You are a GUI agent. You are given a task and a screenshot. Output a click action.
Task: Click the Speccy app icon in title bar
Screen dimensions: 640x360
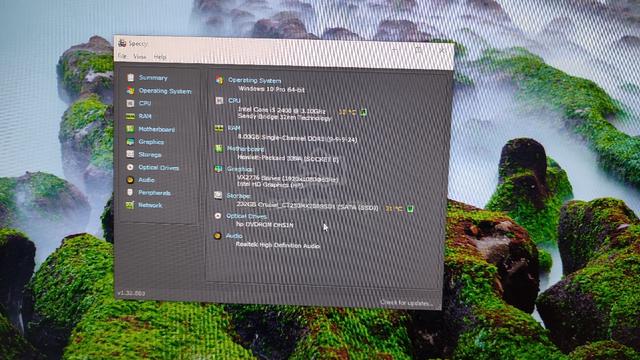[x=122, y=43]
